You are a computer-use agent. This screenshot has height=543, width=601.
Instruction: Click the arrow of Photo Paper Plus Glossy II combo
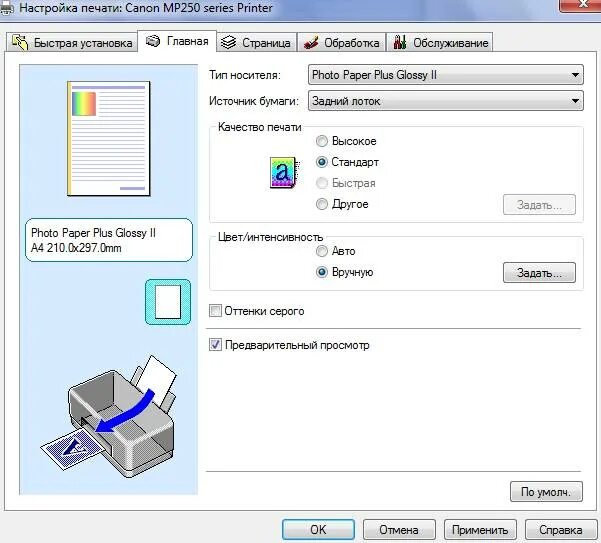click(x=575, y=75)
